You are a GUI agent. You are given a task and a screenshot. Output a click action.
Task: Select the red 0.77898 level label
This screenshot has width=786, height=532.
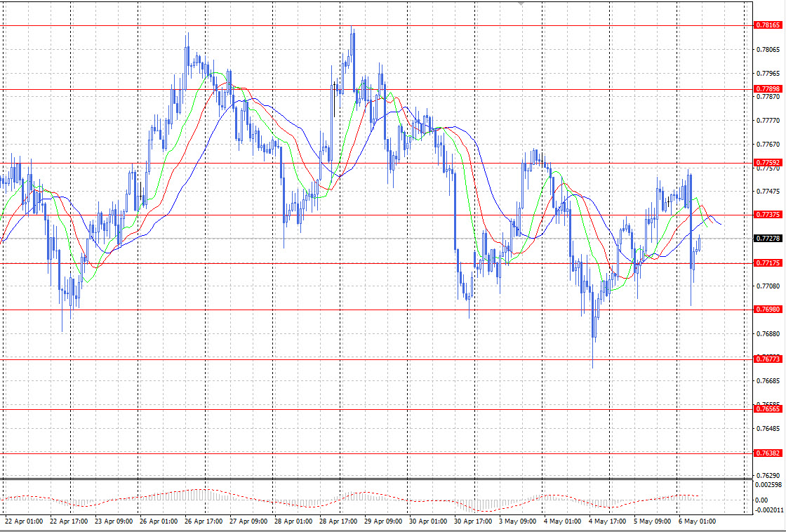tap(768, 89)
